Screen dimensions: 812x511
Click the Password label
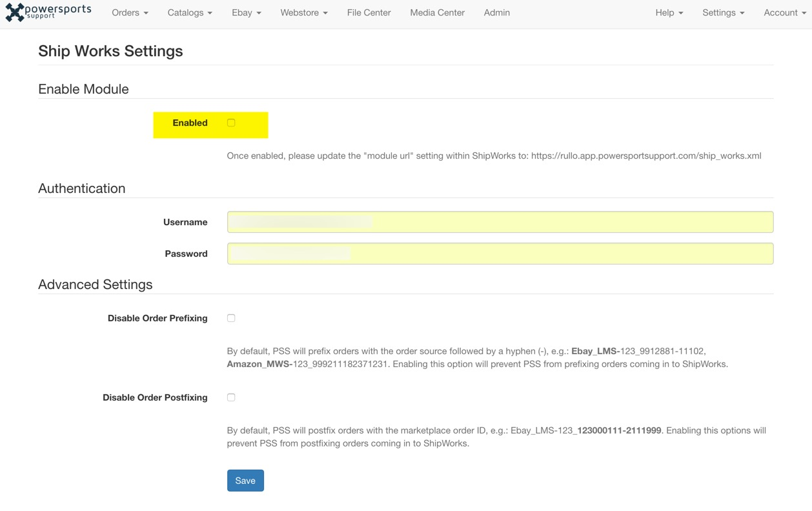pyautogui.click(x=186, y=254)
